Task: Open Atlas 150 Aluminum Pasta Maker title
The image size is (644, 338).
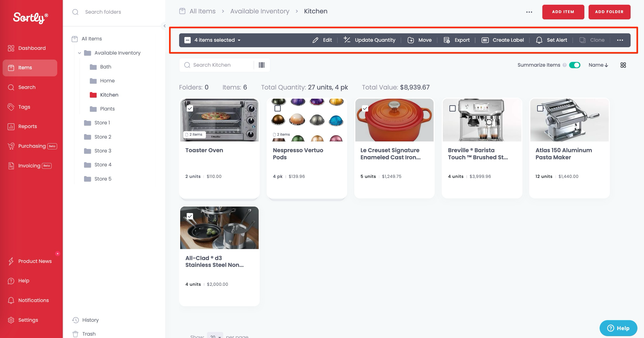Action: click(x=564, y=154)
